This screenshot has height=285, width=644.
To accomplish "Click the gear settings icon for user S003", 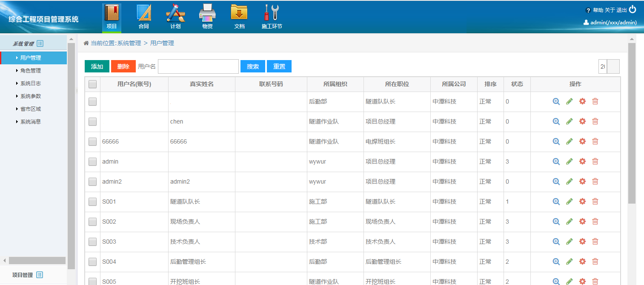I will point(582,242).
